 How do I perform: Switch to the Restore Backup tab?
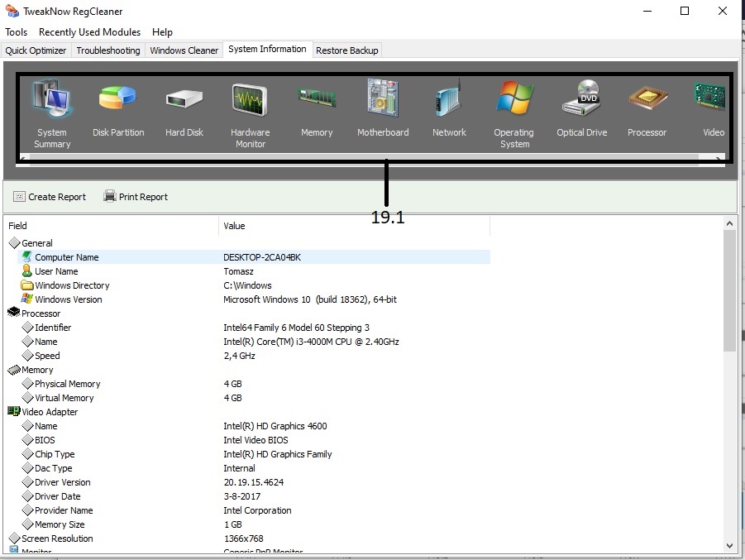pos(347,50)
